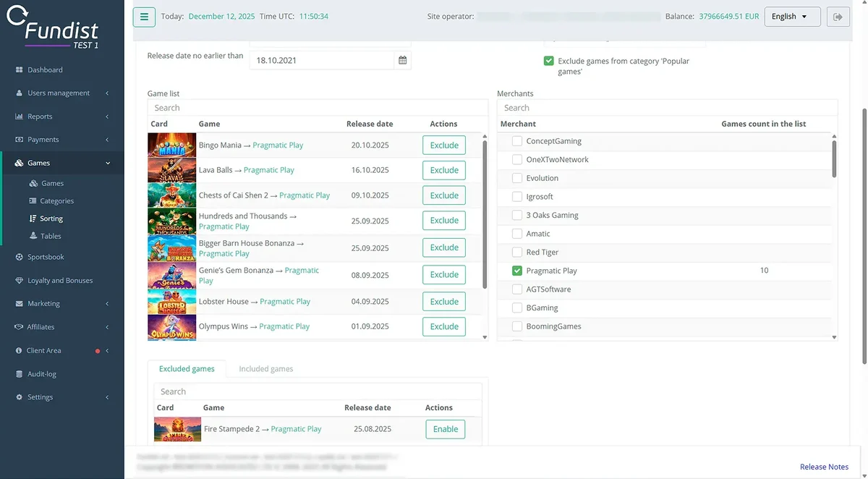Toggle the hamburger sidebar menu button
Screen dimensions: 868x479
tap(145, 17)
